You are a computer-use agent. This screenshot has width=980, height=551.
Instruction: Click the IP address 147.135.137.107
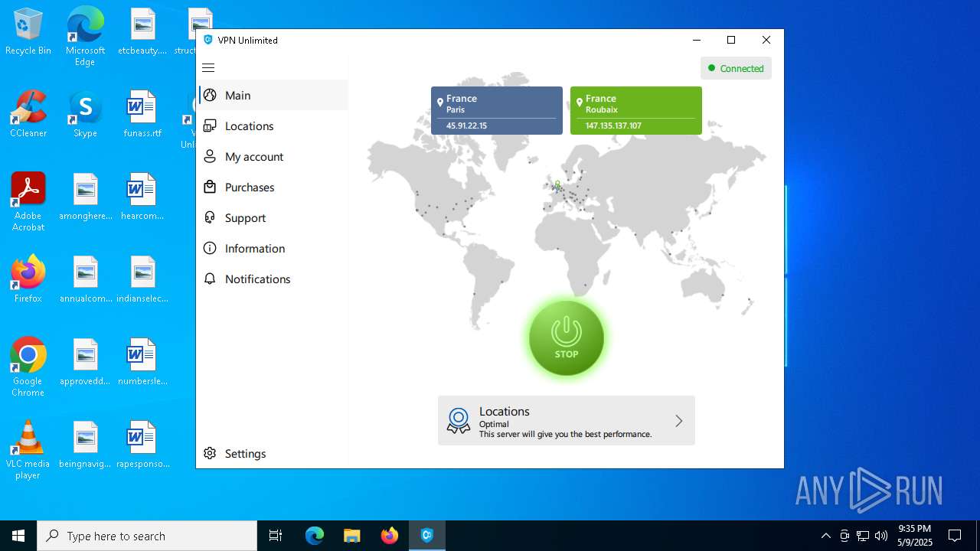[613, 126]
